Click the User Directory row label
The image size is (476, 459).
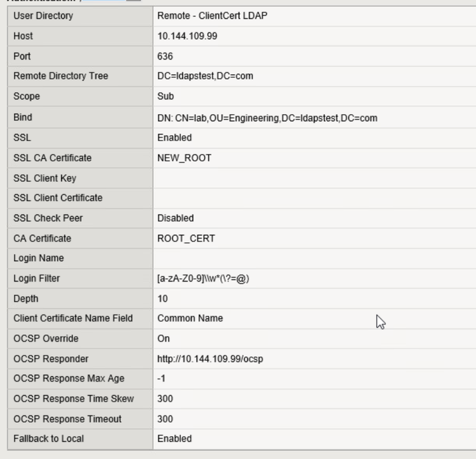[43, 16]
